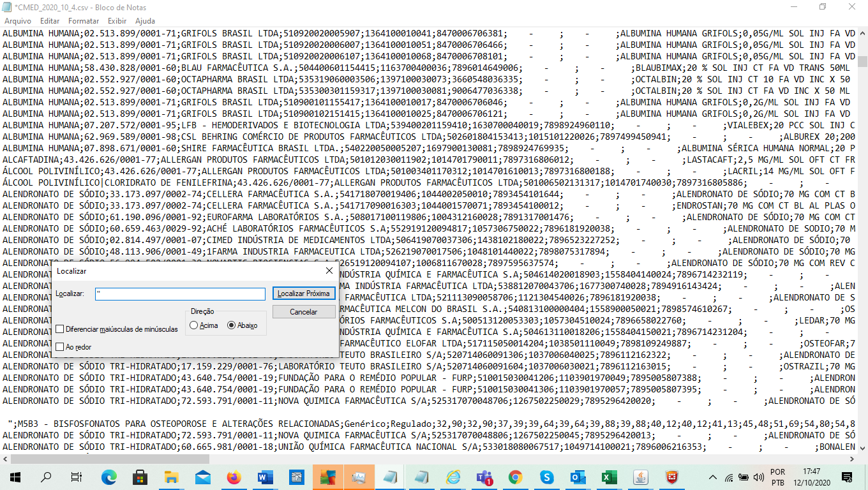Click the 'Localizar Próxima' button
The image size is (868, 490).
304,293
